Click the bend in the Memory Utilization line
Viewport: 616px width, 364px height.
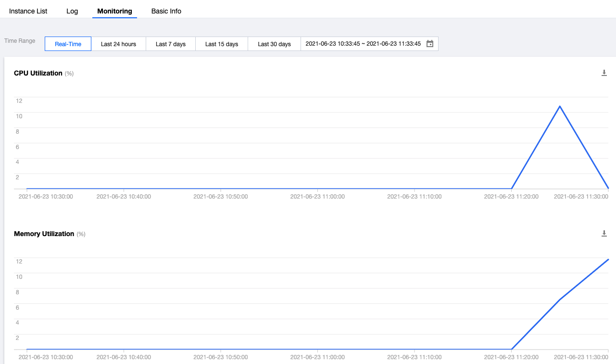(560, 300)
